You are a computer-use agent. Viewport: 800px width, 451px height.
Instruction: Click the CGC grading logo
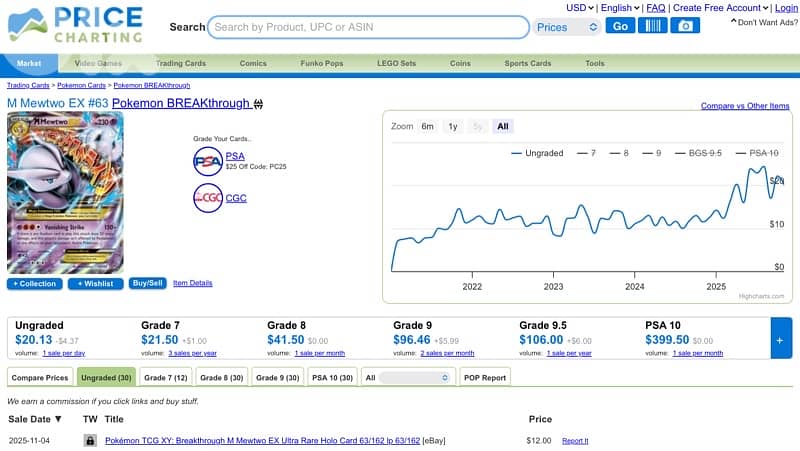[x=208, y=198]
